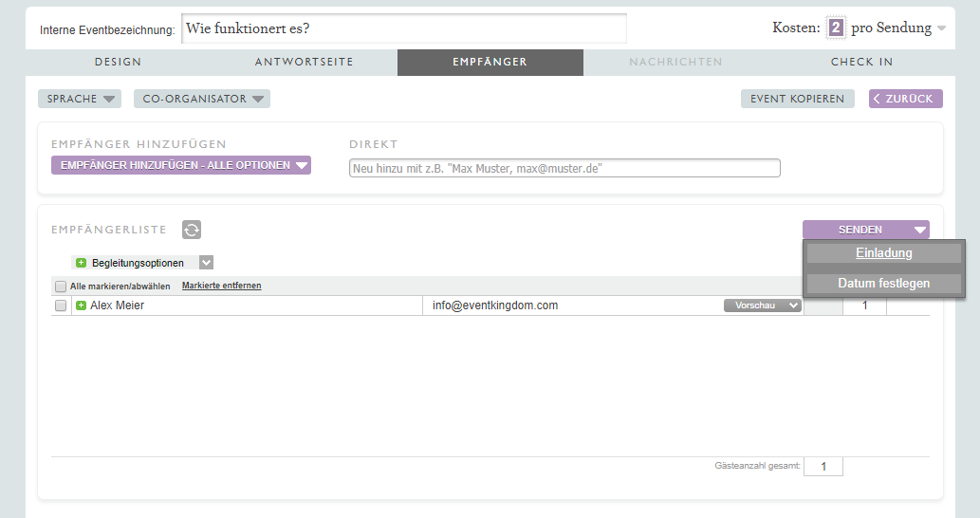
Task: Click green plus icon in Begleitungsoptionen
Action: [x=81, y=263]
